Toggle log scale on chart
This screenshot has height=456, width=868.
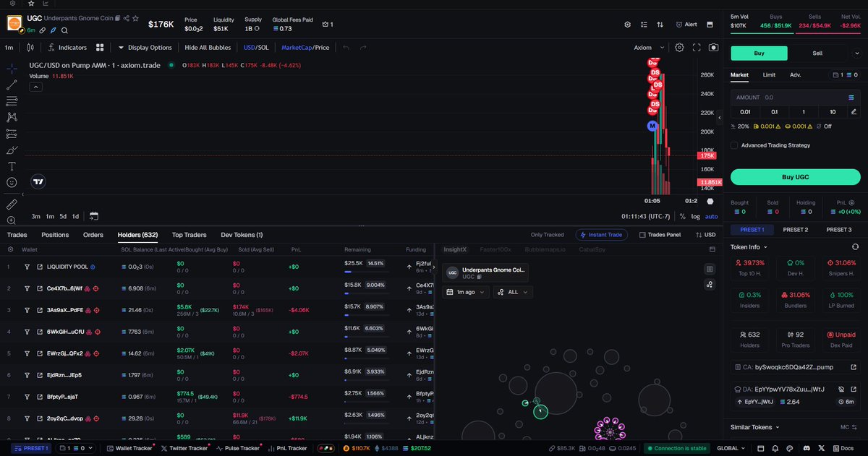coord(696,216)
